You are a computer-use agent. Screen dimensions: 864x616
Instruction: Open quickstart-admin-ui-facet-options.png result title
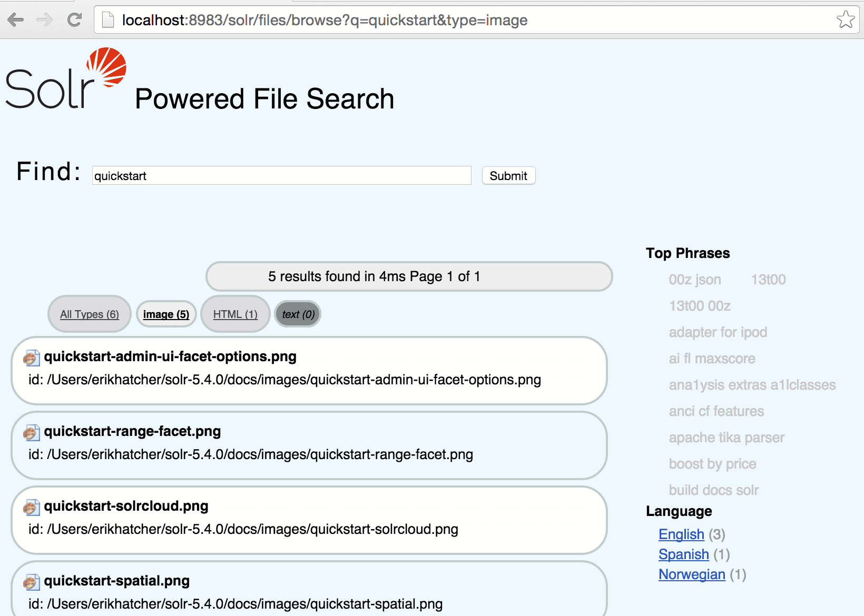170,356
